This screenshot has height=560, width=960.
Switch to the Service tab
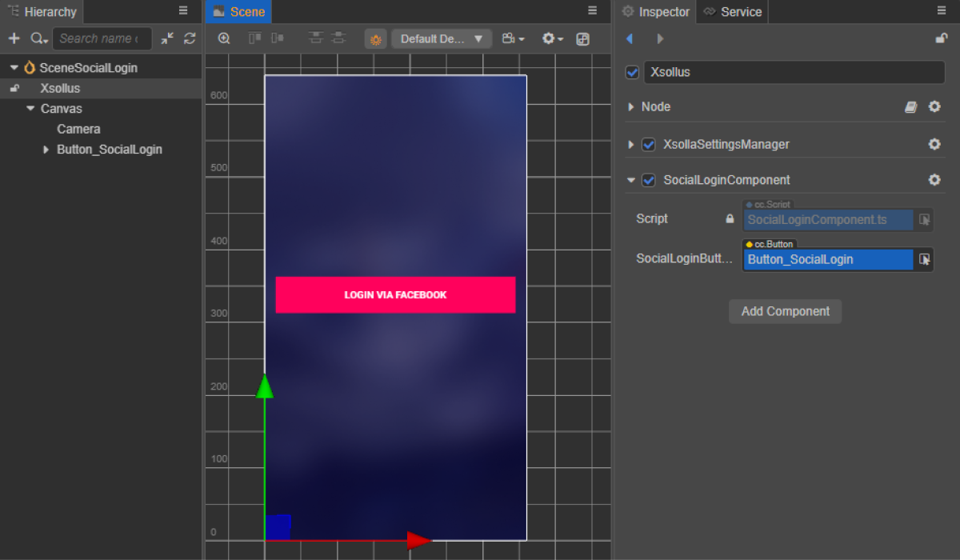tap(733, 12)
